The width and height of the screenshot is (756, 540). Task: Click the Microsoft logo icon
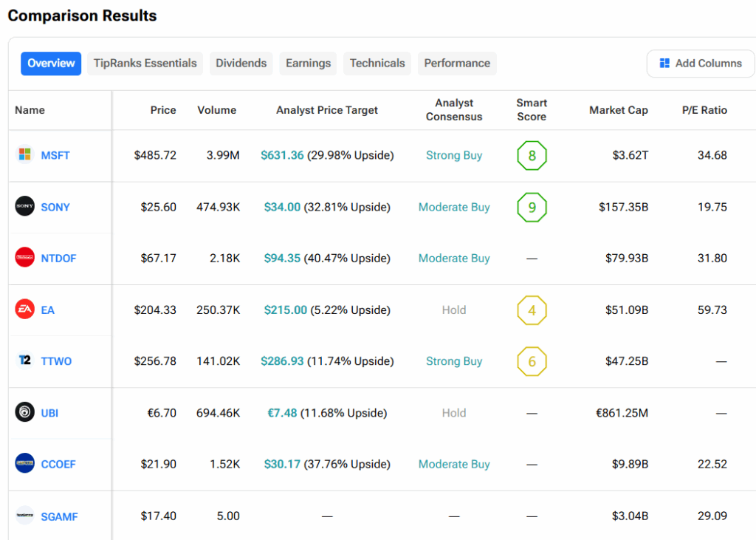24,155
